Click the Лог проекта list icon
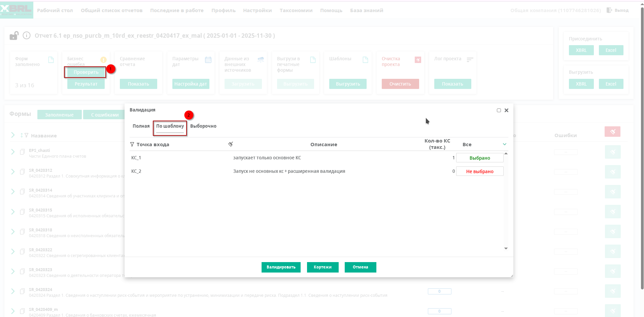644x317 pixels. (x=470, y=60)
